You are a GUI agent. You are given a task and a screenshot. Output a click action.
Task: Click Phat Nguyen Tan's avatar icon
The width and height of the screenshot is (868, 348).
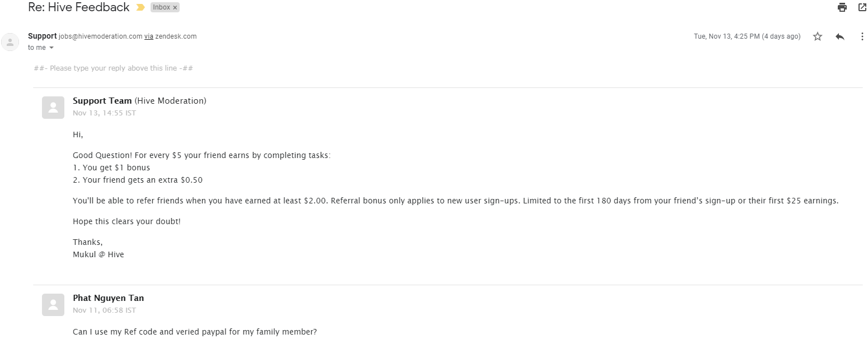(53, 305)
